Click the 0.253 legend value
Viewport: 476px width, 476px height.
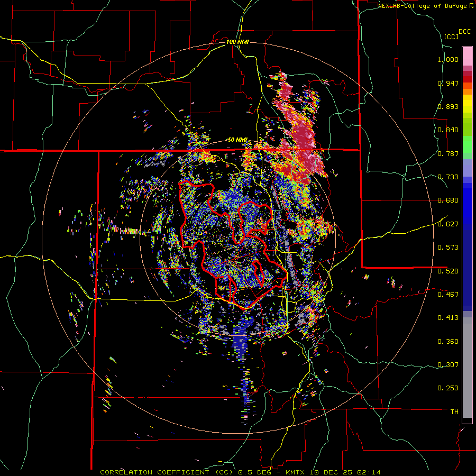point(448,388)
